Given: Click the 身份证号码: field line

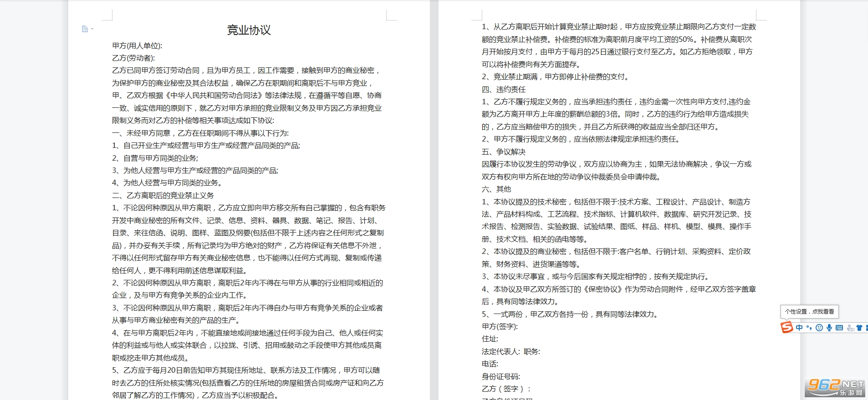Looking at the screenshot, I should [x=501, y=376].
